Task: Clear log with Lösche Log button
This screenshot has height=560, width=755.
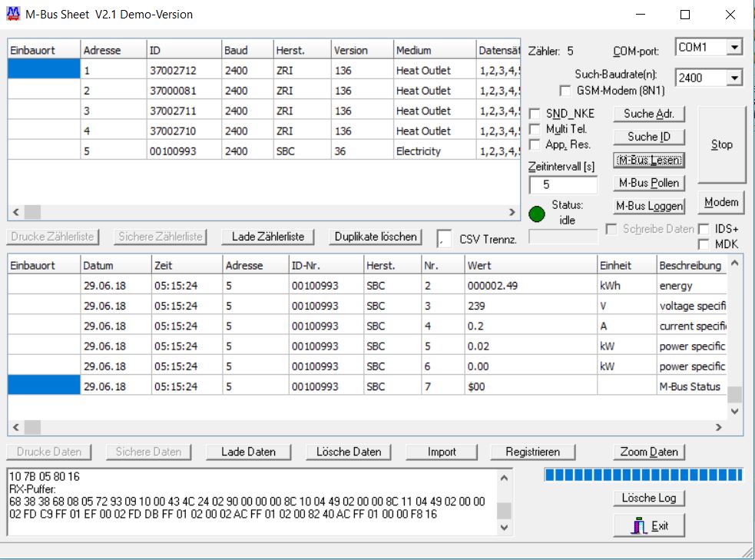Action: pos(648,498)
